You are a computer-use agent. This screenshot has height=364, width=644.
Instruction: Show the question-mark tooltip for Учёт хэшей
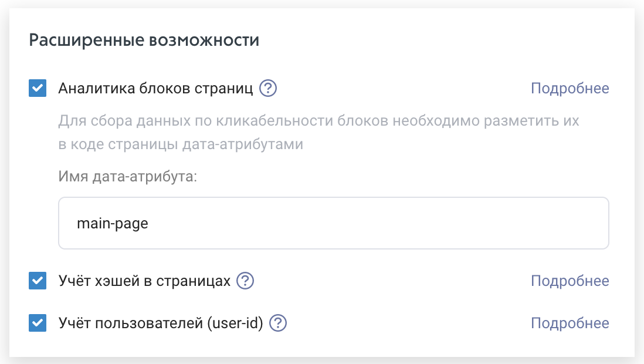point(245,281)
